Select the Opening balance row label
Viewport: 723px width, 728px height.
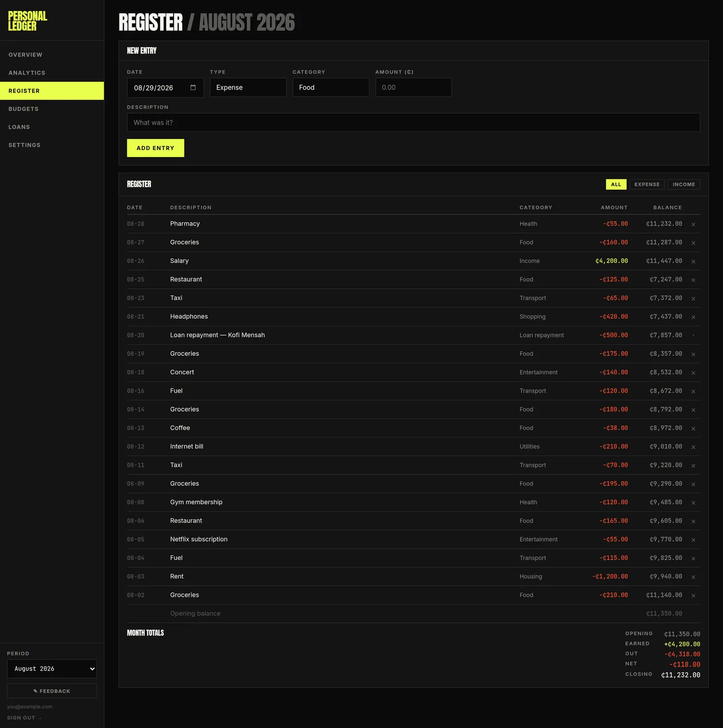[x=195, y=614]
